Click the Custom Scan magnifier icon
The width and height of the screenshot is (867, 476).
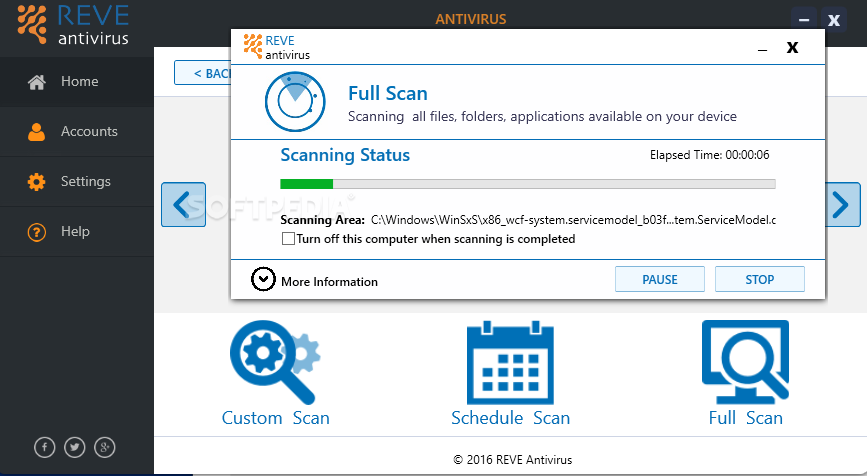point(275,362)
